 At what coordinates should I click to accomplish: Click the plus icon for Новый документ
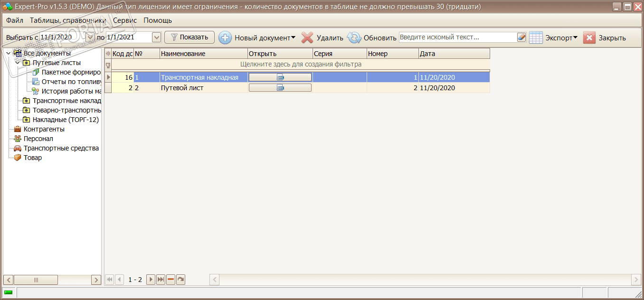tap(225, 37)
